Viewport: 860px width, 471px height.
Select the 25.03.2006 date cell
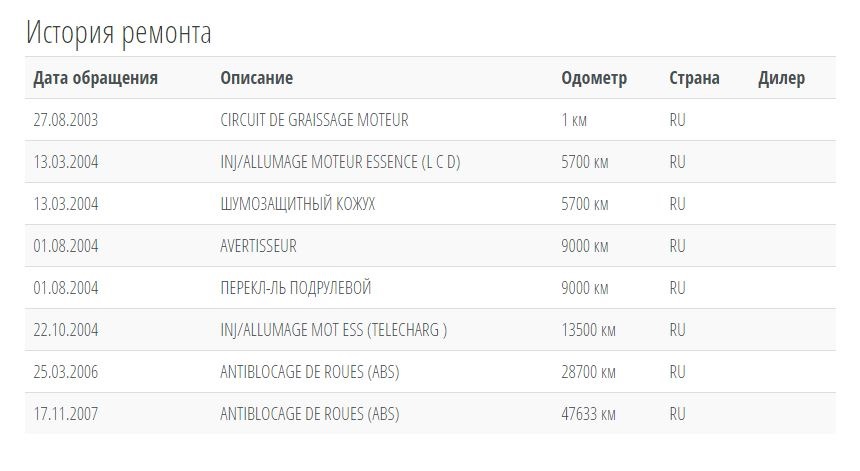point(66,372)
